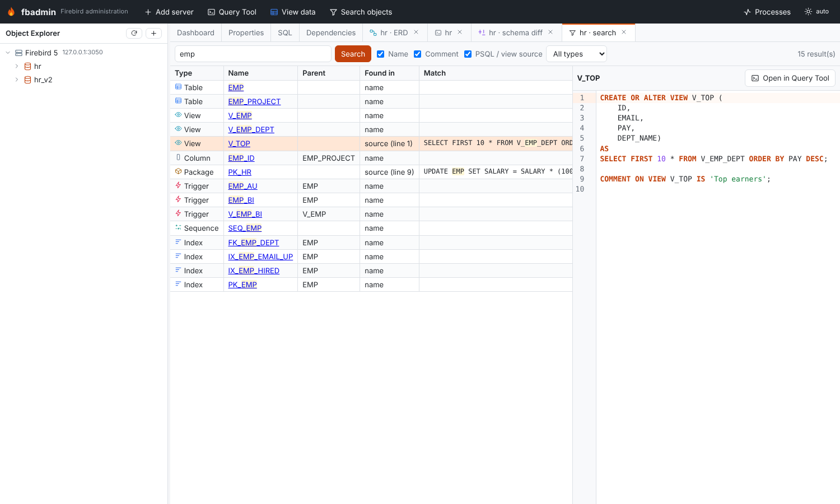
Task: Open the PK_EMP index link
Action: pos(242,284)
